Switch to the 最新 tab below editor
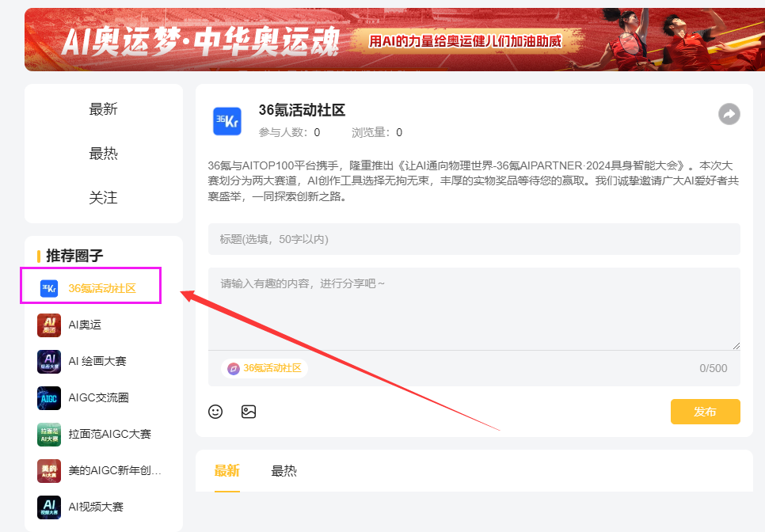The width and height of the screenshot is (765, 532). (226, 471)
